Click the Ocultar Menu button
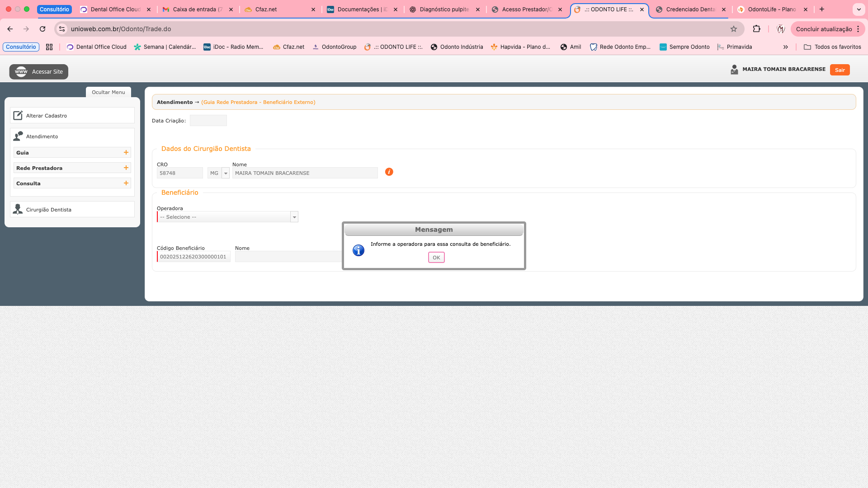This screenshot has height=488, width=868. 108,92
